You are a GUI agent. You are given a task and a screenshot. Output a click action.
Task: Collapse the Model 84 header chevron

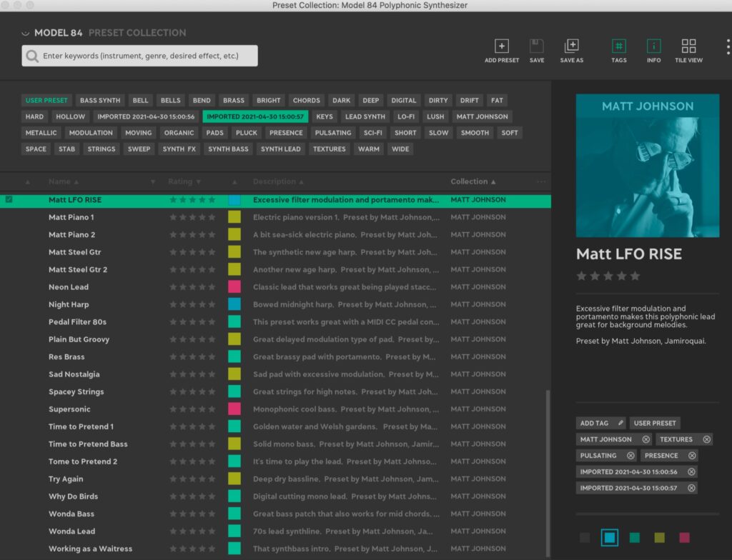coord(26,33)
